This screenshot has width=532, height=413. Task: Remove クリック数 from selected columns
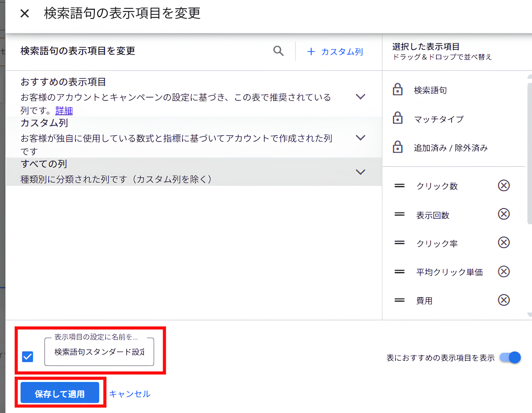pos(504,186)
